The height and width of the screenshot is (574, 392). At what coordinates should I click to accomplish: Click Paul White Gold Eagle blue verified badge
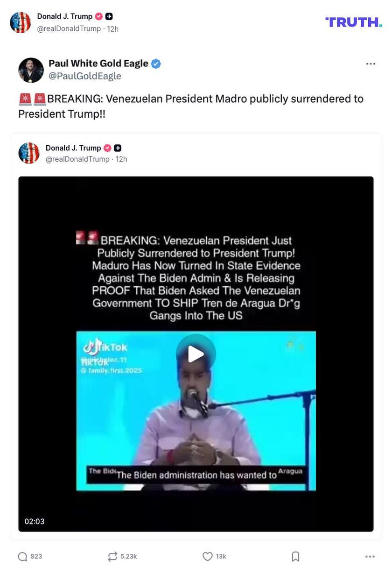tap(156, 64)
